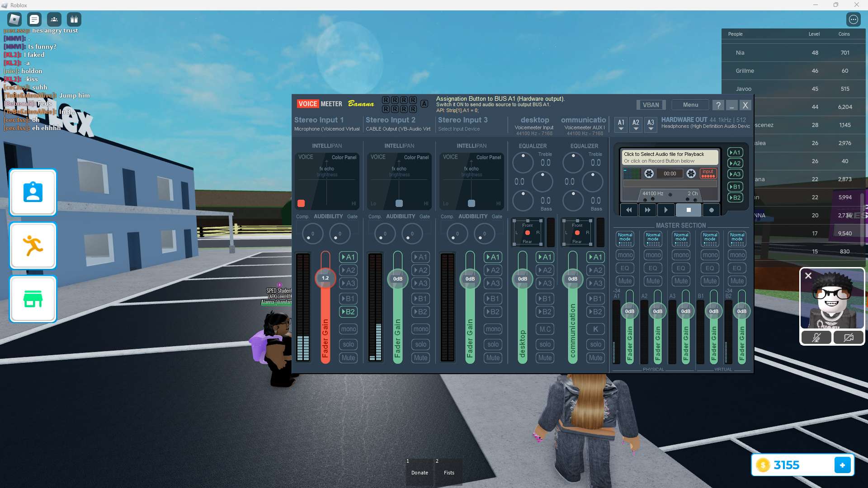Open the gift rewards icon

pos(74,19)
